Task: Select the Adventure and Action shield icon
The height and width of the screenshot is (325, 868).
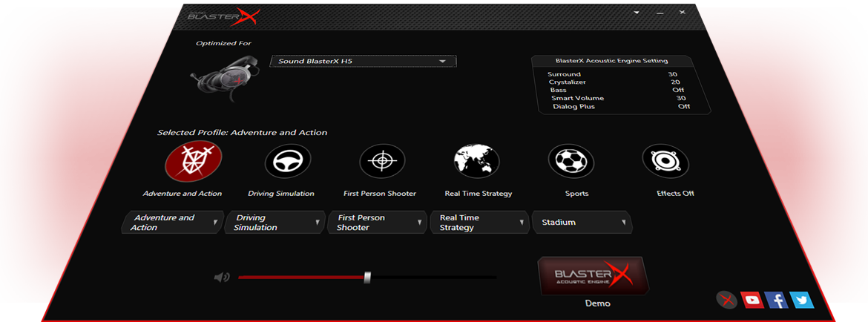Action: pyautogui.click(x=194, y=161)
